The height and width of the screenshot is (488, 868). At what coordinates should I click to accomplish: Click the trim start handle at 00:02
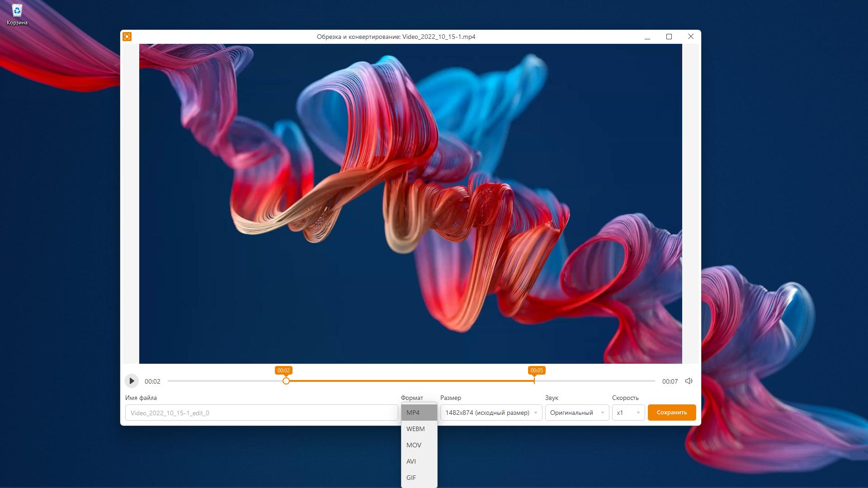pyautogui.click(x=286, y=381)
